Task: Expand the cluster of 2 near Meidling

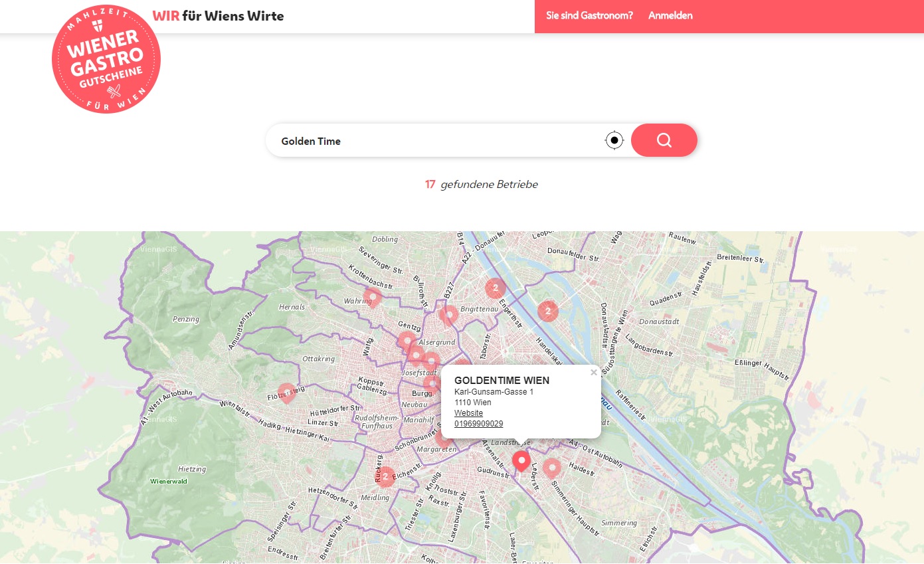Action: [x=385, y=476]
